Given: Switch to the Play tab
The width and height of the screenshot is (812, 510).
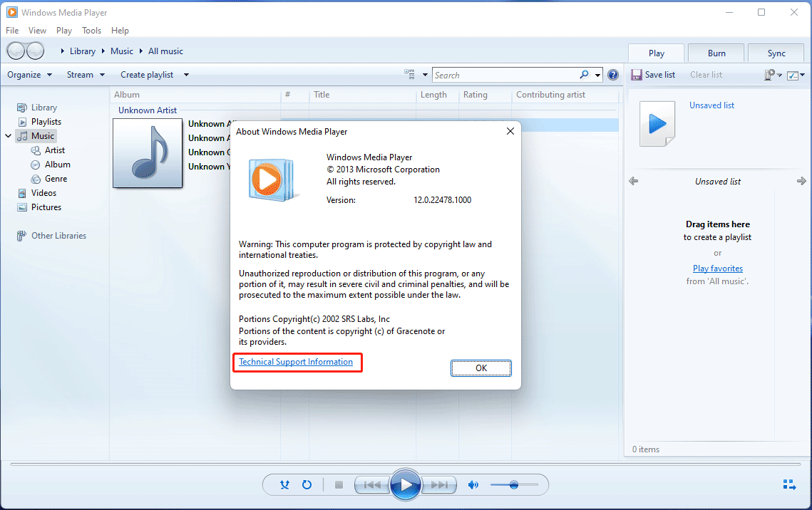Looking at the screenshot, I should pyautogui.click(x=656, y=53).
